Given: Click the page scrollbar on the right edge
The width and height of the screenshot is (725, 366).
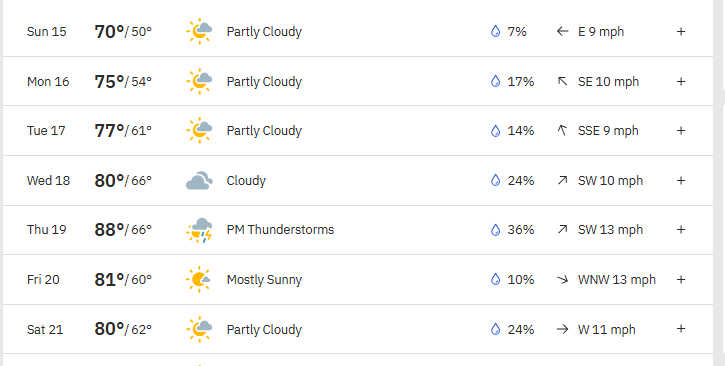Looking at the screenshot, I should point(720,183).
